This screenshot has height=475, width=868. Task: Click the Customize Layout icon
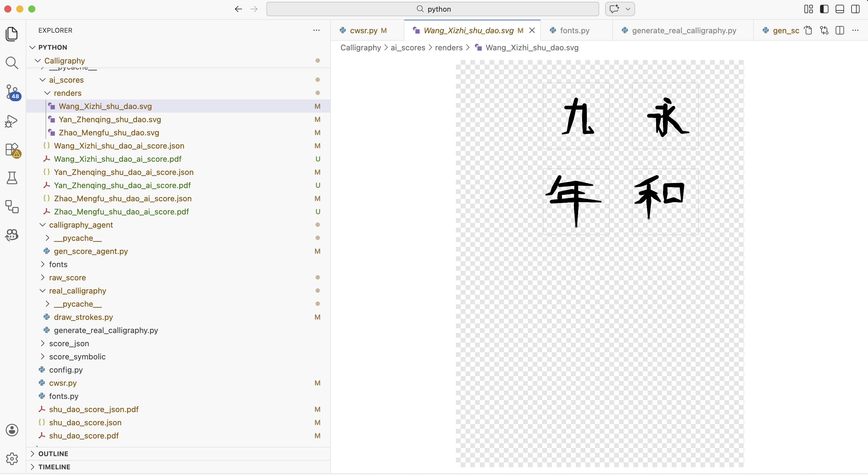click(x=809, y=9)
